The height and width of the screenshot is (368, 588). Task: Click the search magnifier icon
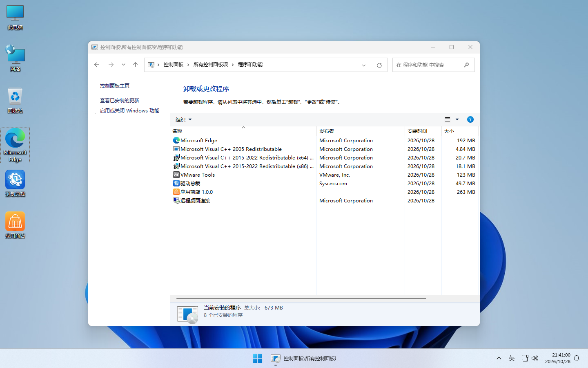[x=466, y=65]
